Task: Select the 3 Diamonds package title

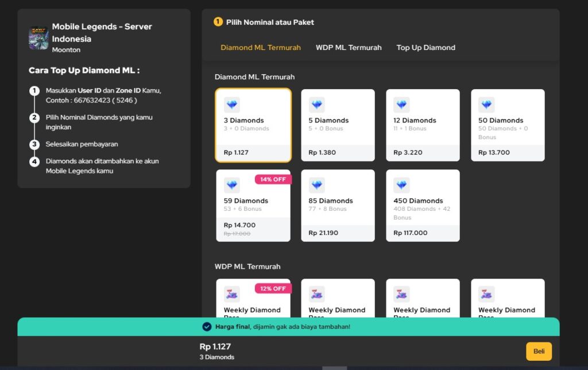Action: pyautogui.click(x=243, y=121)
